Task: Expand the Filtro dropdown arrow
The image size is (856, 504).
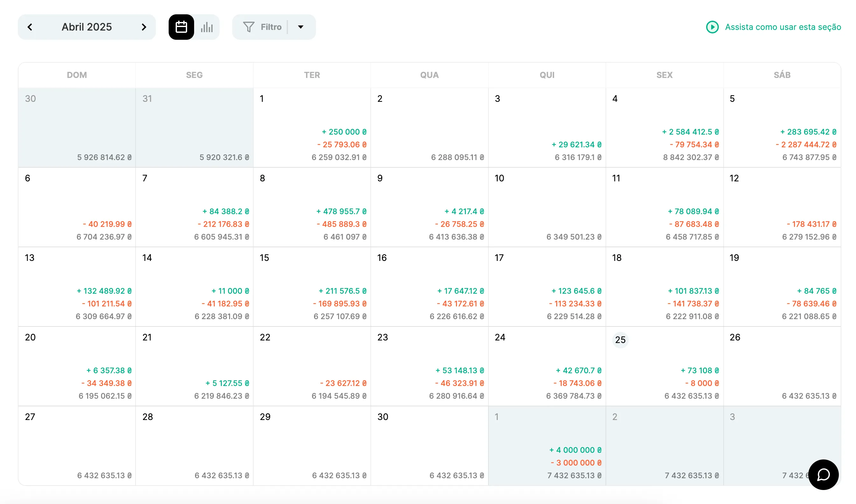Action: coord(301,27)
